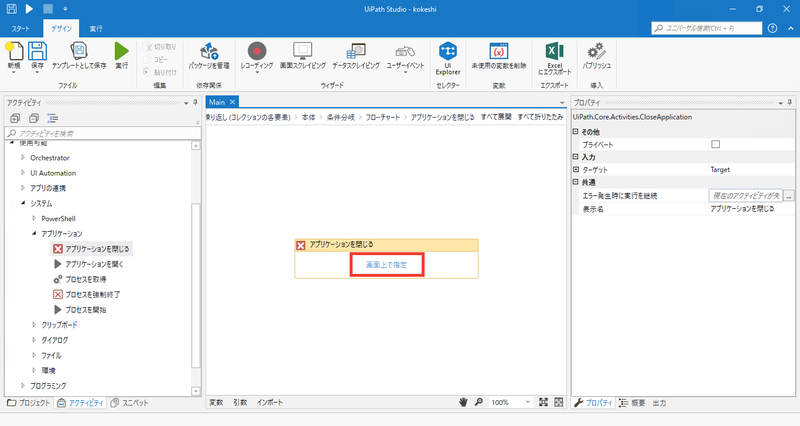Remove unused variables with 未使用の変数を削除
800x426 pixels.
498,56
